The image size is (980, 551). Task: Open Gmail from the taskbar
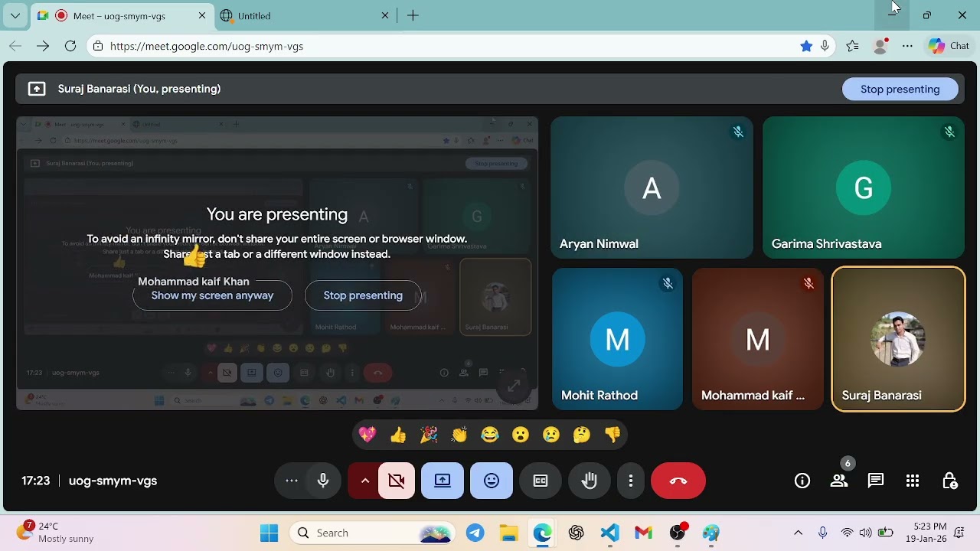coord(643,533)
